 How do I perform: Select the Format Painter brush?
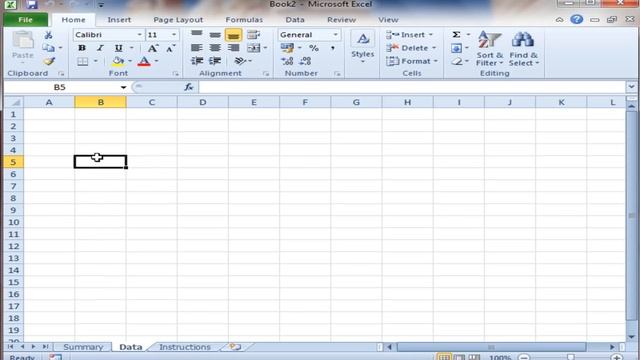pos(49,62)
